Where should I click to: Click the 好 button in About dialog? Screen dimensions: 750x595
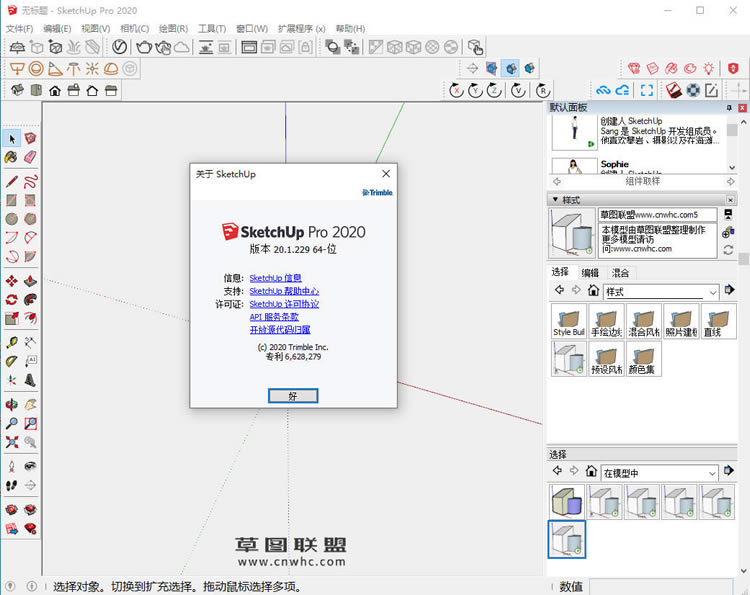click(293, 396)
